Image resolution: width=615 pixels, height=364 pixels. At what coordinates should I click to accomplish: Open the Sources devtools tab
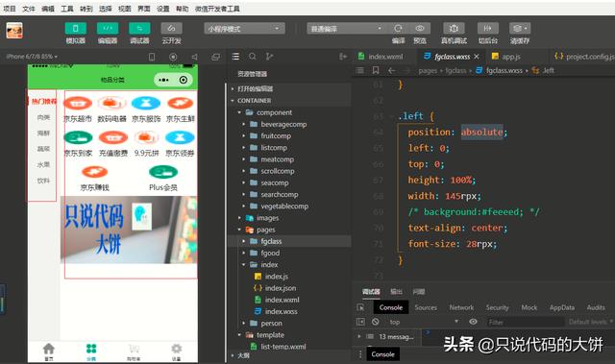pos(426,307)
